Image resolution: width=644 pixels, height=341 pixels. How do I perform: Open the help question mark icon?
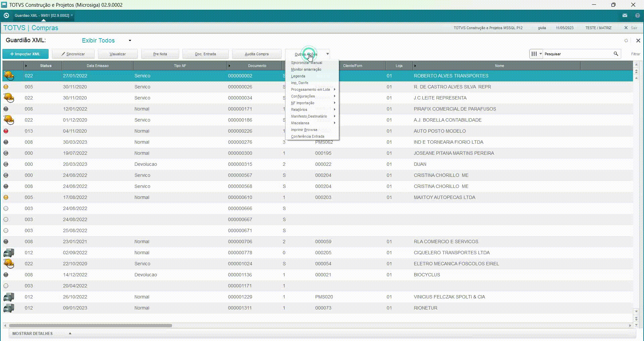(637, 15)
